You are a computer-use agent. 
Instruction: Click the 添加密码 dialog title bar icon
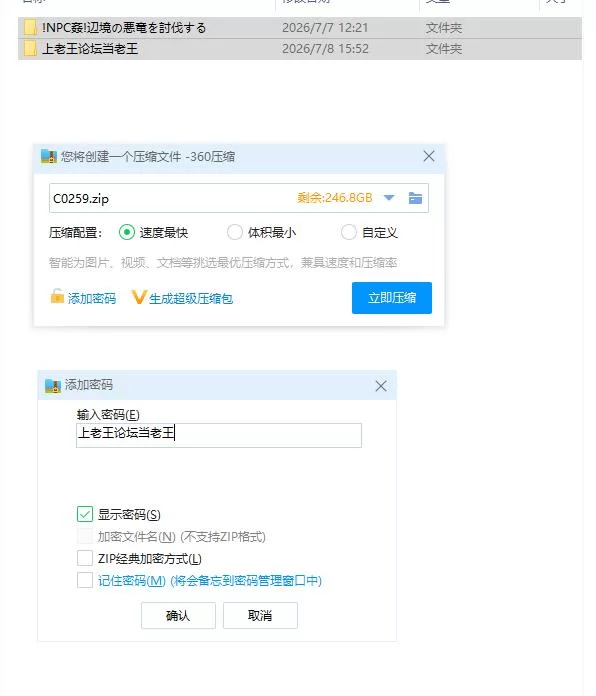coord(53,385)
